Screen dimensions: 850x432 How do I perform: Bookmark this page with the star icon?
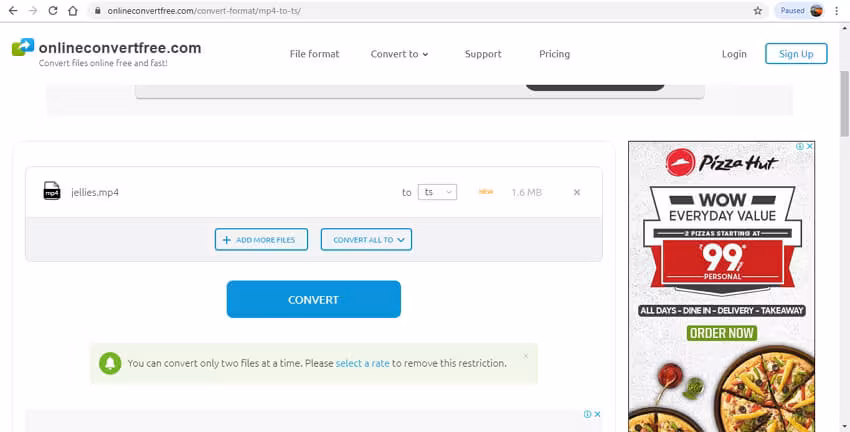757,10
